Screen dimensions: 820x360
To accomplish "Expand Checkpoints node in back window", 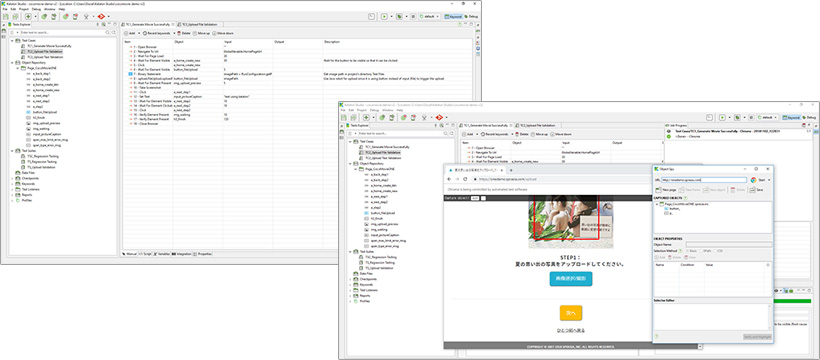I will [12, 178].
